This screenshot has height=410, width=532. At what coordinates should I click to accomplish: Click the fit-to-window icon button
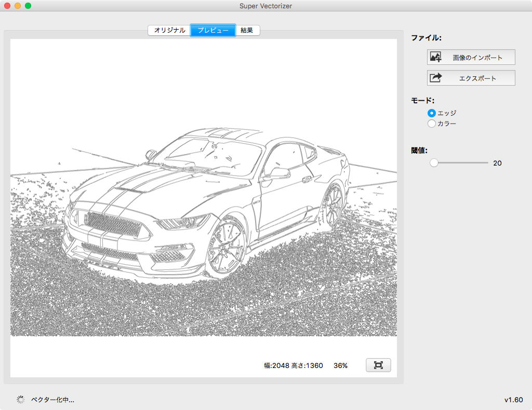378,365
